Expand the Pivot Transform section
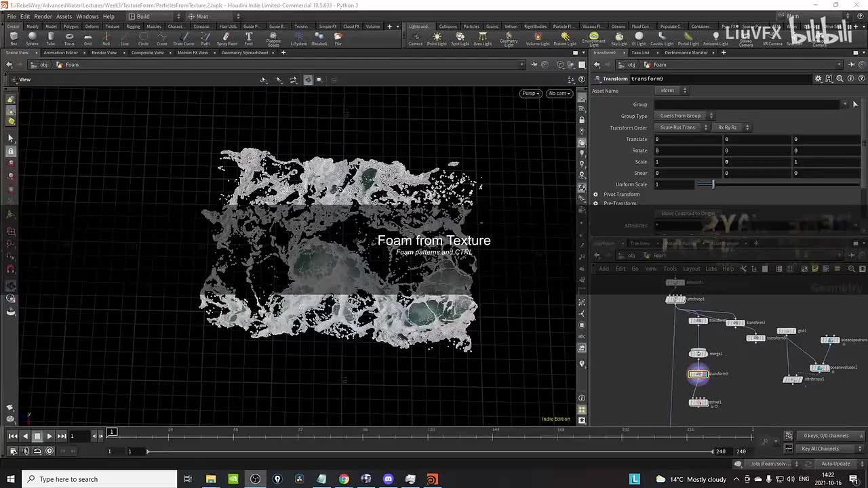This screenshot has height=488, width=868. (x=596, y=195)
